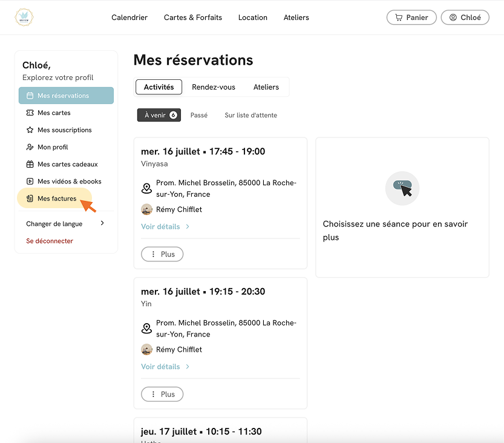
Task: View Sur liste d'attente bookings
Action: pos(250,115)
